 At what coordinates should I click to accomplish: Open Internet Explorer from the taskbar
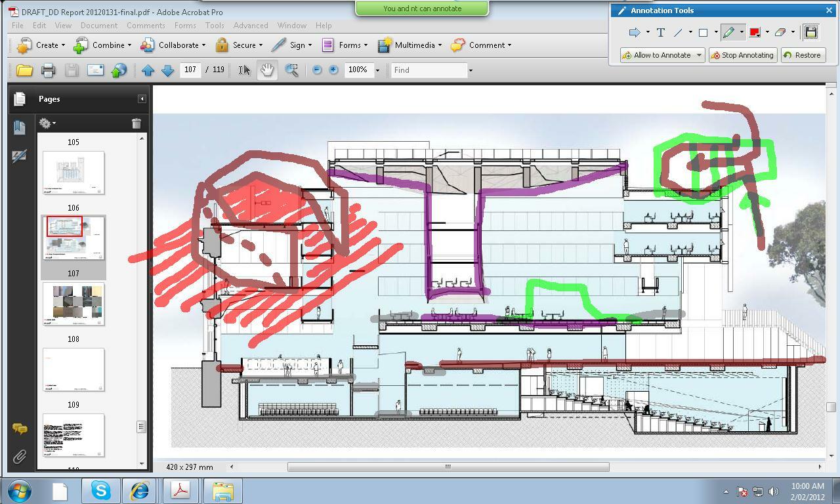[x=140, y=491]
